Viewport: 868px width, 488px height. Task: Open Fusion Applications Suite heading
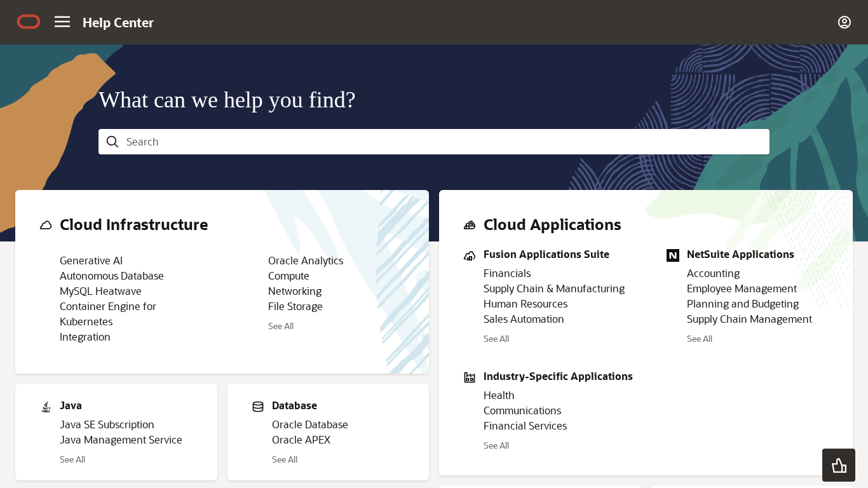click(x=546, y=255)
